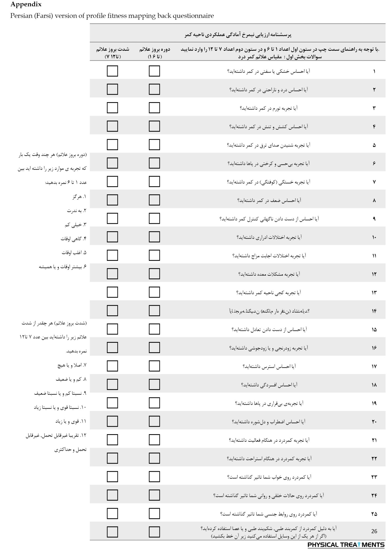This screenshot has height=552, width=392.
Task: Tick the severity checkbox for question 26
Action: (x=112, y=532)
